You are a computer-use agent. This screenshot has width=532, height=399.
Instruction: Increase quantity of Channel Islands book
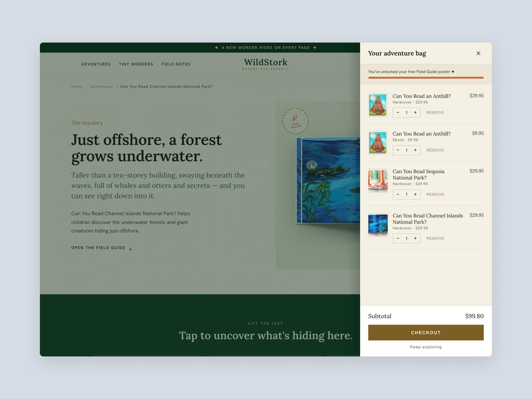(415, 239)
